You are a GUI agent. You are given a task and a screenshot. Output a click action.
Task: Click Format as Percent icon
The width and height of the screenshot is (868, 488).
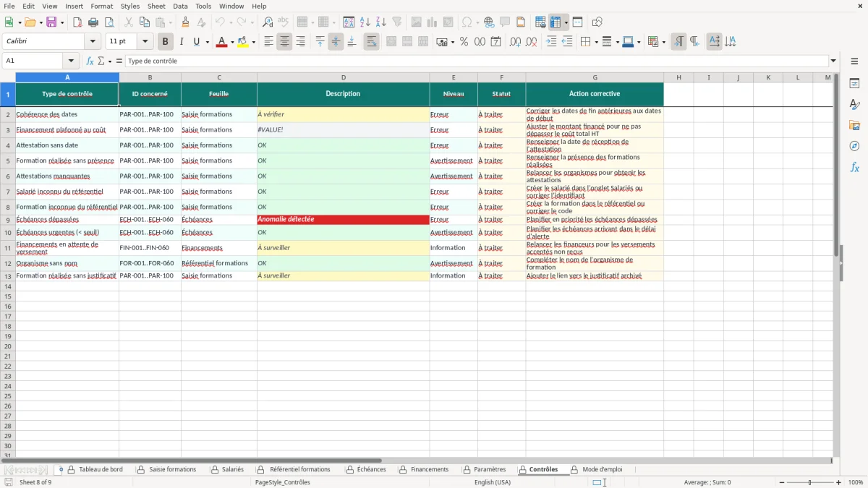pyautogui.click(x=464, y=42)
